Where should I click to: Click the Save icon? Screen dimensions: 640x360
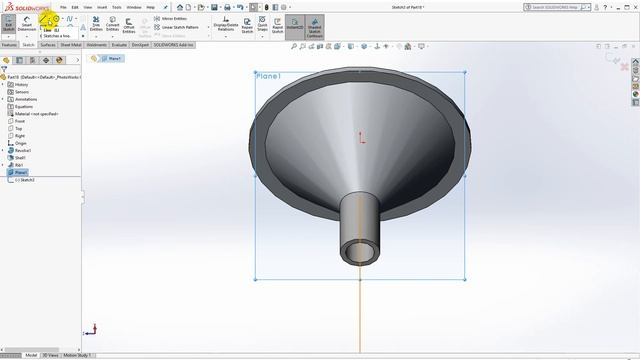point(214,7)
